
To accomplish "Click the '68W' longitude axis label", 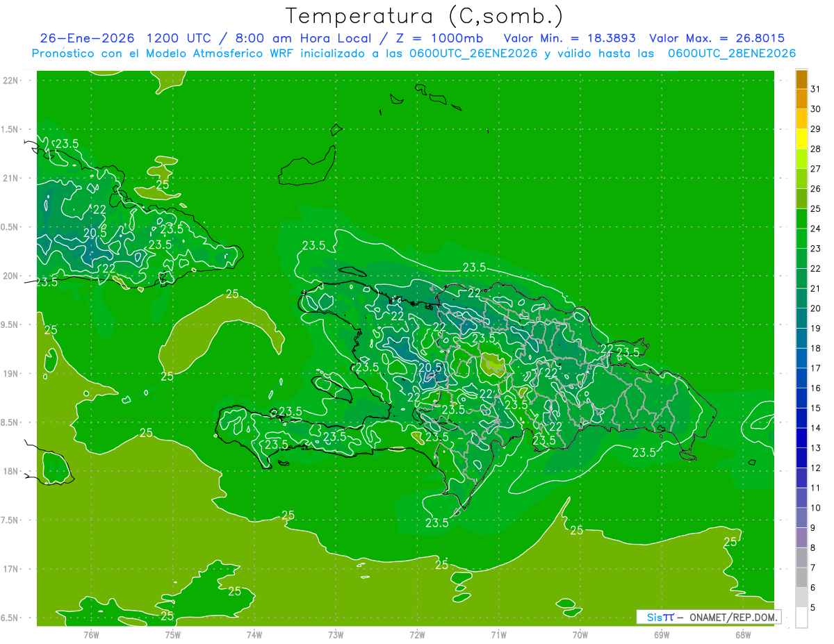I will (743, 636).
